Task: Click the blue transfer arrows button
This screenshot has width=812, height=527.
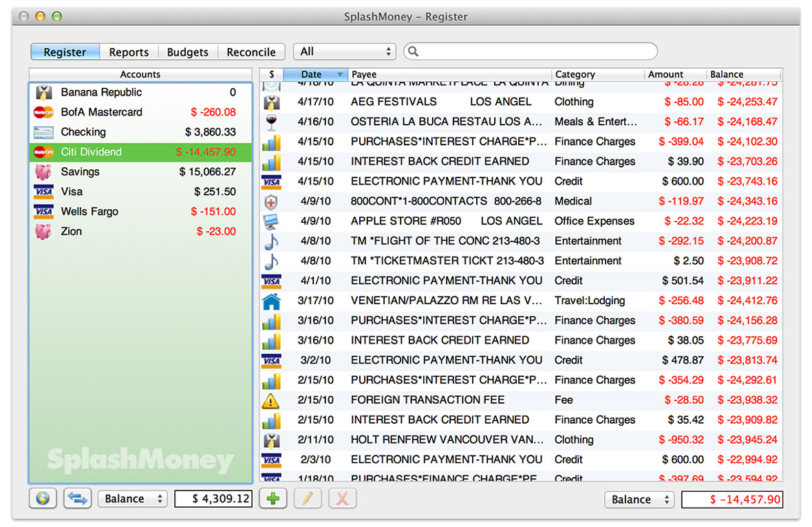Action: point(77,499)
